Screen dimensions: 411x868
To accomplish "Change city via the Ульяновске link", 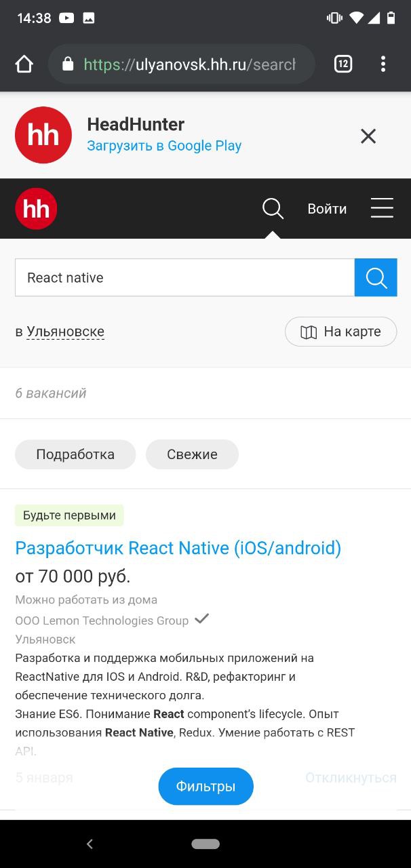I will point(65,332).
